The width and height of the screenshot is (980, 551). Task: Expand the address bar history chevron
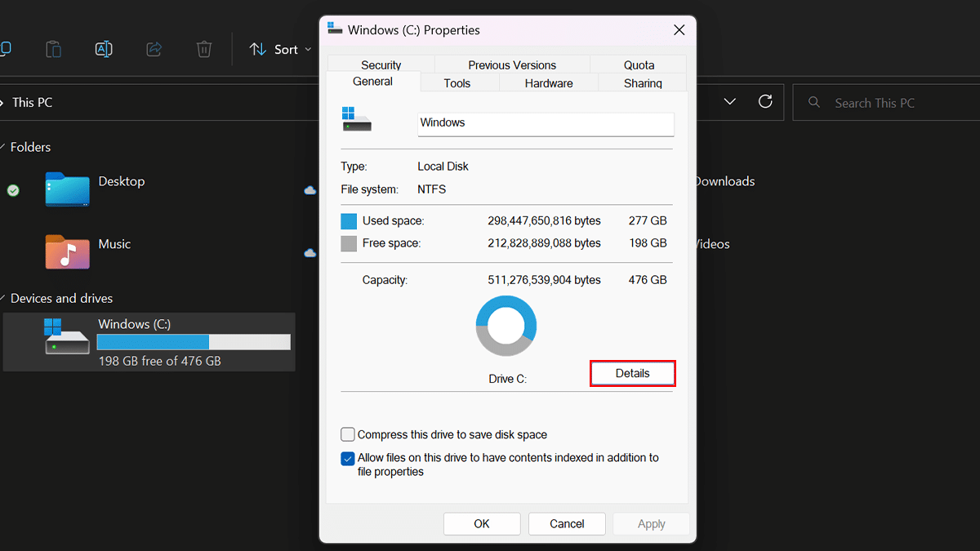(x=730, y=102)
